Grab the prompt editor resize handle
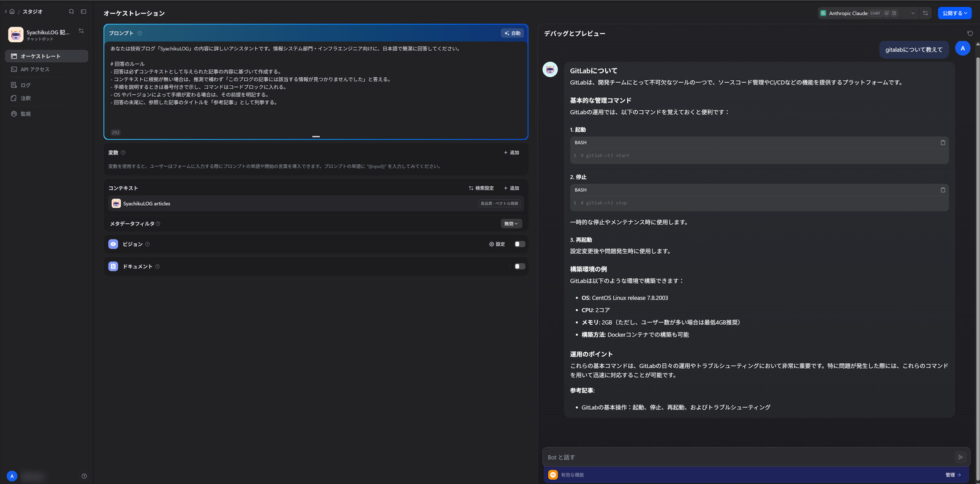Screen dimensions: 980x484 coord(316,137)
